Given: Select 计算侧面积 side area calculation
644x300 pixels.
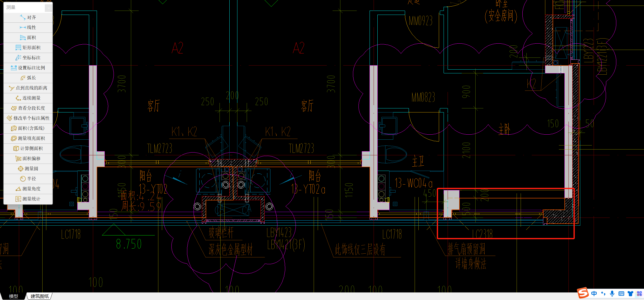Looking at the screenshot, I should coord(28,148).
